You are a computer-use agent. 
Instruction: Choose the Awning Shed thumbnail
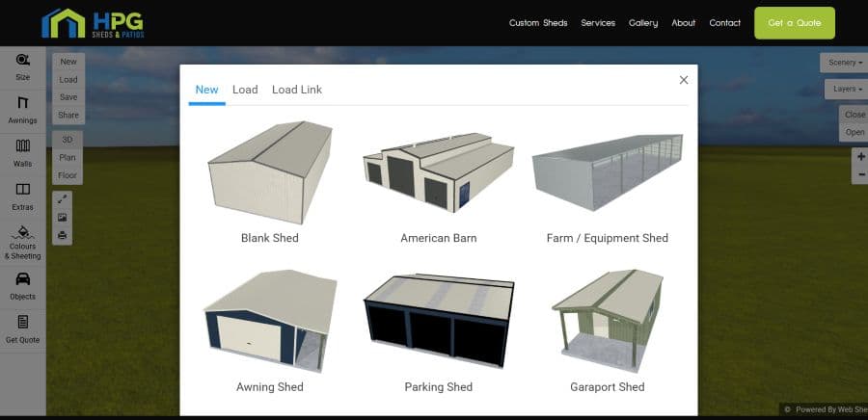click(x=270, y=321)
